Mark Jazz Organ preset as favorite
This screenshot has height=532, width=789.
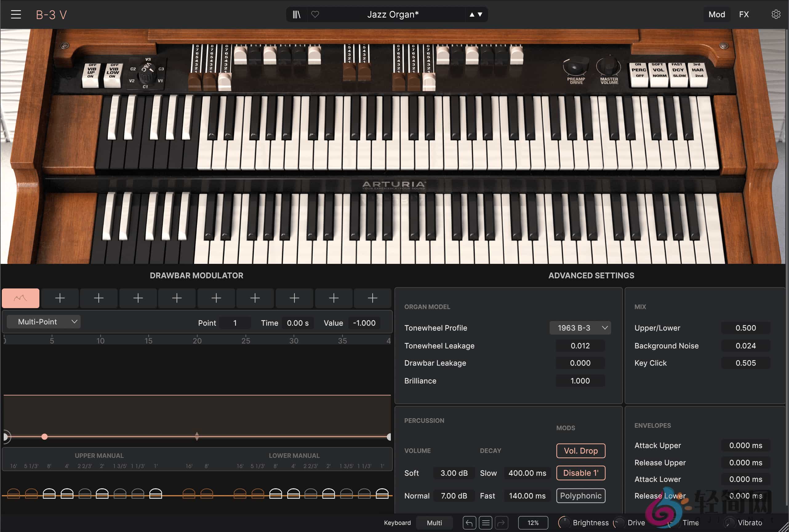[x=315, y=14]
